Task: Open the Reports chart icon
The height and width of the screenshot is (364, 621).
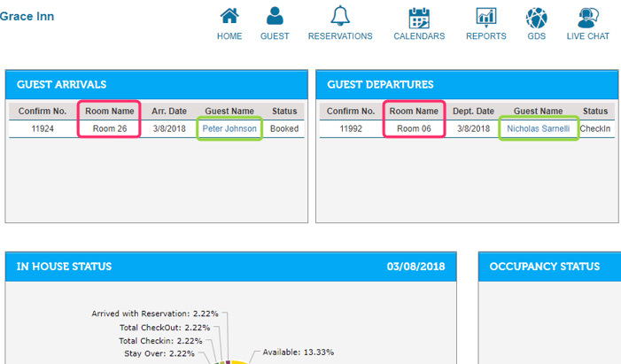Action: (486, 18)
